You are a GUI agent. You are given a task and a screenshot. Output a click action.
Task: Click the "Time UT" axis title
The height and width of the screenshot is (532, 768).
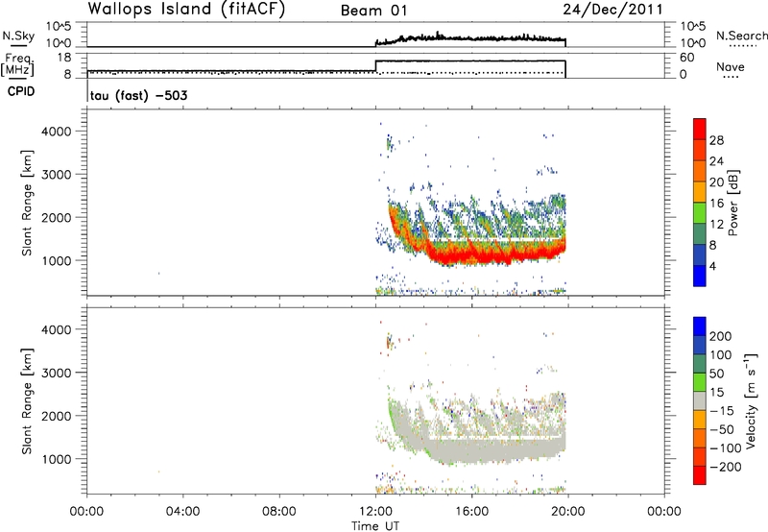(x=375, y=525)
